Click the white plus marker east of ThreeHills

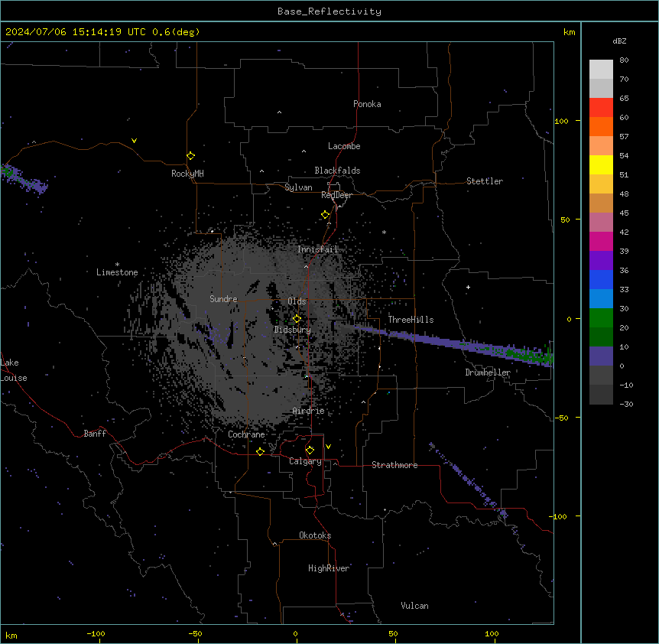(468, 287)
